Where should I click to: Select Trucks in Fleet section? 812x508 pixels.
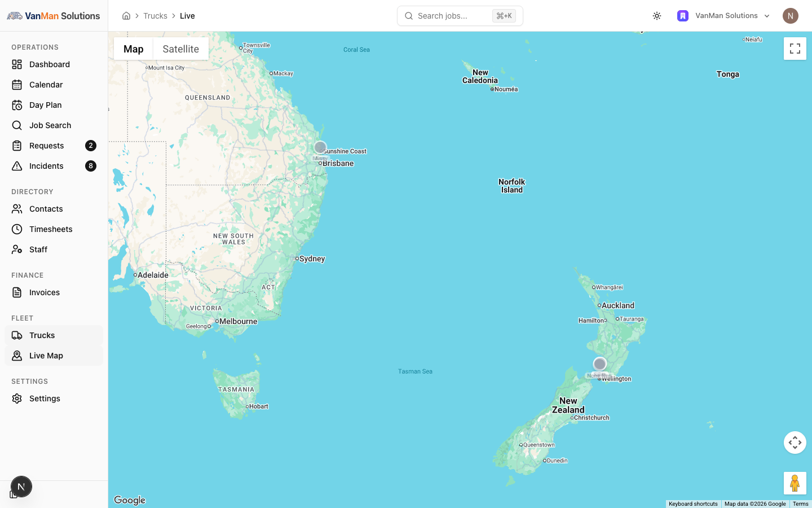[x=54, y=335]
